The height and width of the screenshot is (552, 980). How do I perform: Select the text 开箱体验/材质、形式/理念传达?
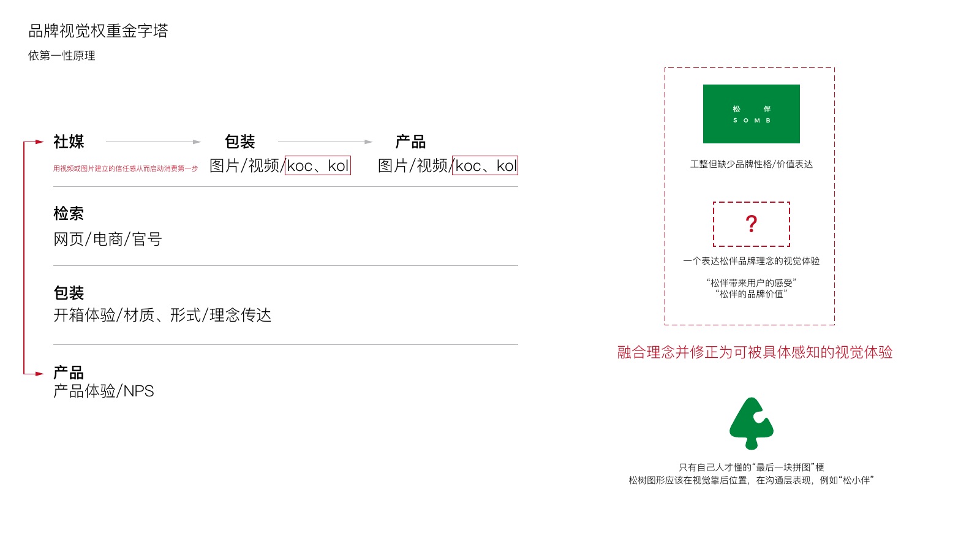coord(162,315)
